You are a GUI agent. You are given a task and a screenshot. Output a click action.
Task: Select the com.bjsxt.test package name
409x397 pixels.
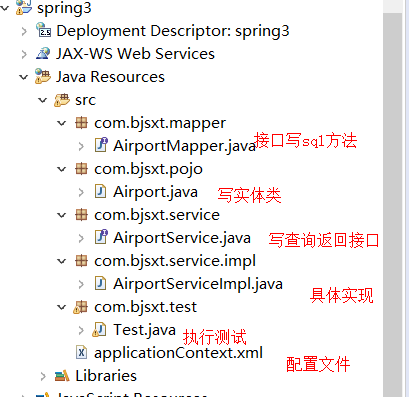(146, 307)
